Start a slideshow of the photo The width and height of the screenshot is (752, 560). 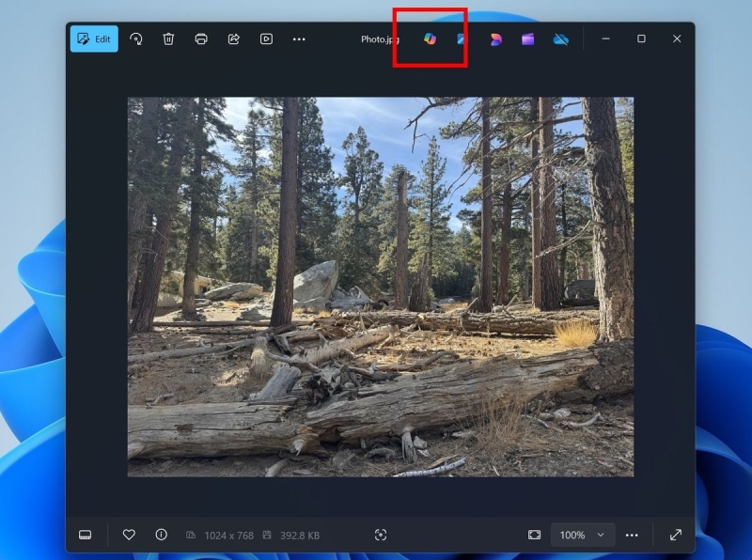[266, 39]
